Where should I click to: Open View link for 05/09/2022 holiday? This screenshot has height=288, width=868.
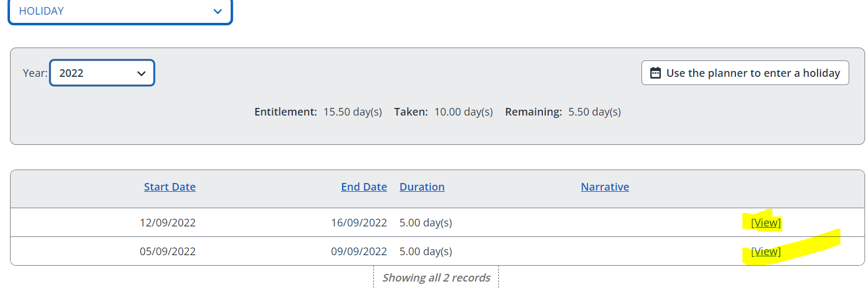(766, 251)
